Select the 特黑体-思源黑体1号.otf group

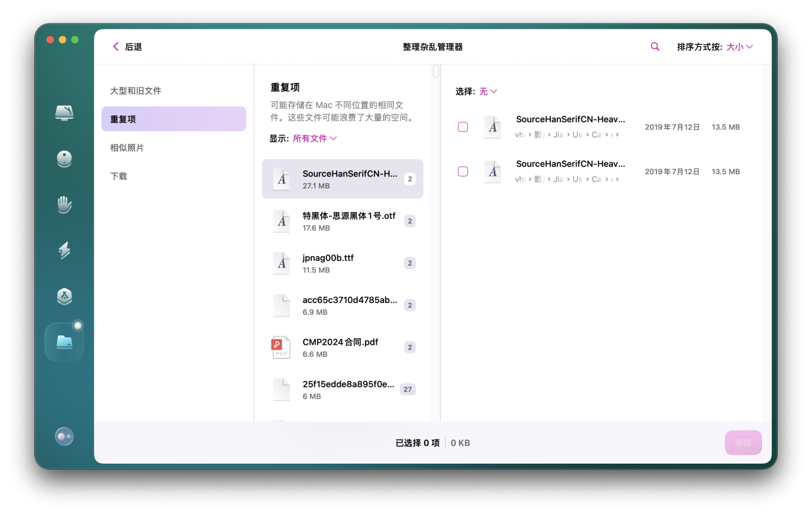[x=343, y=221]
